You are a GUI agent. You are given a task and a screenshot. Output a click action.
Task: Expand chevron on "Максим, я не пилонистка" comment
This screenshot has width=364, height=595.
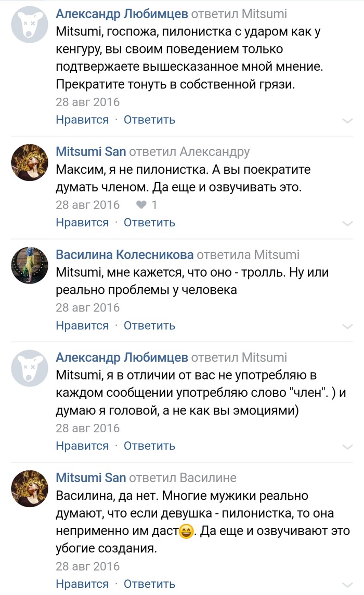(x=347, y=224)
